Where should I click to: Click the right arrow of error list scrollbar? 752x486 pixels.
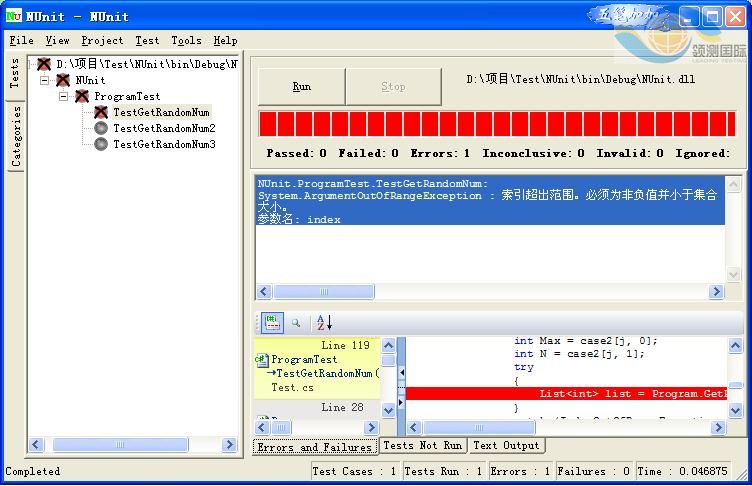point(717,291)
